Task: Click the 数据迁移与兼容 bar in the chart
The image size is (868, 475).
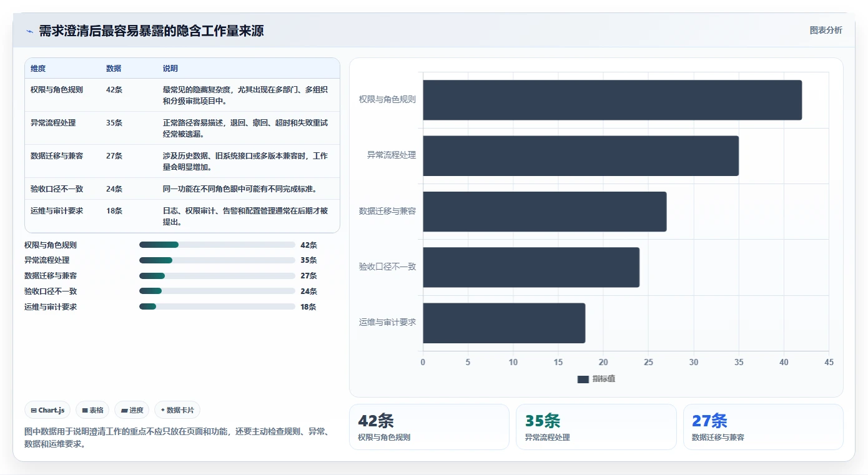Action: tap(545, 212)
